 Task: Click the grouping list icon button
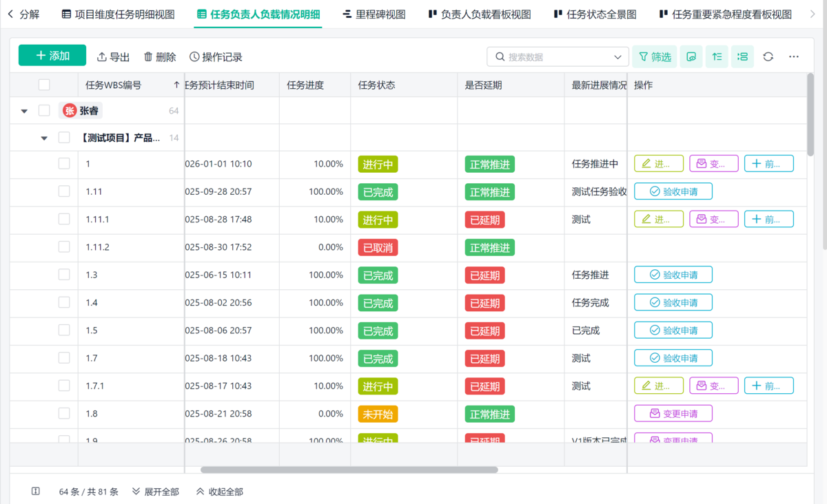(742, 57)
